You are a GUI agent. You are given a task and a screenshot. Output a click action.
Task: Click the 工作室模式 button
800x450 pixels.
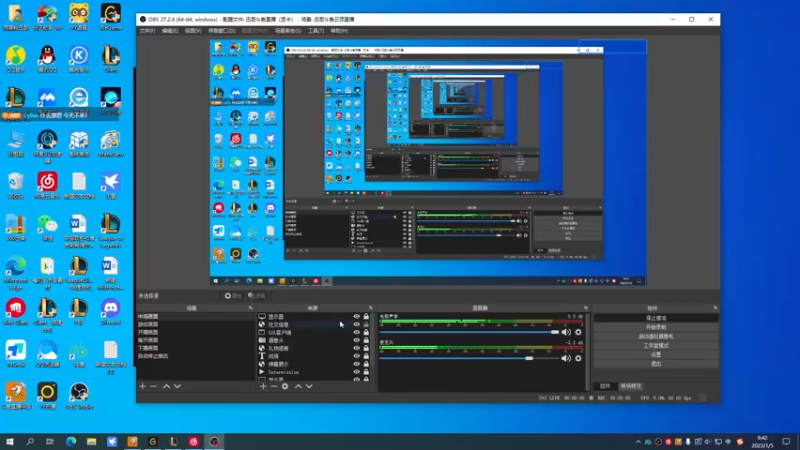[656, 345]
